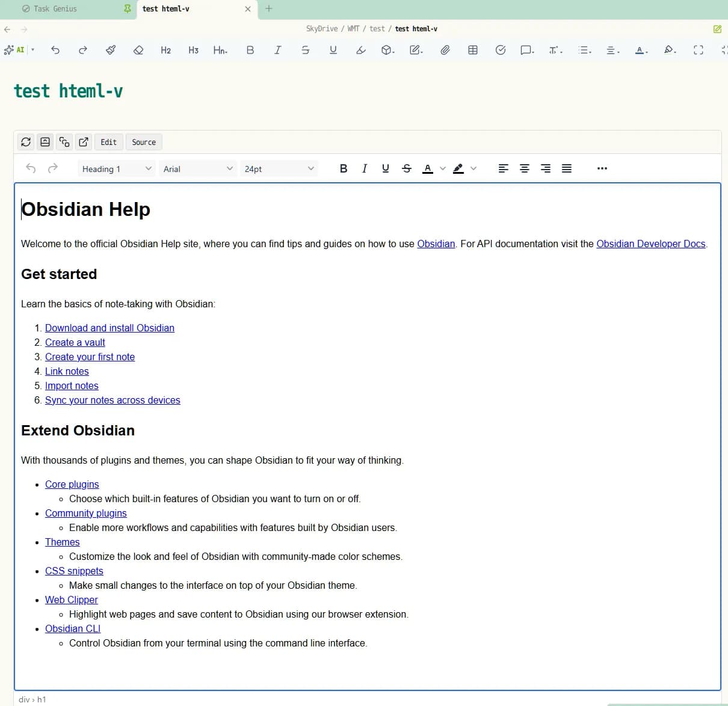Click the Edit button
This screenshot has width=728, height=706.
click(109, 142)
